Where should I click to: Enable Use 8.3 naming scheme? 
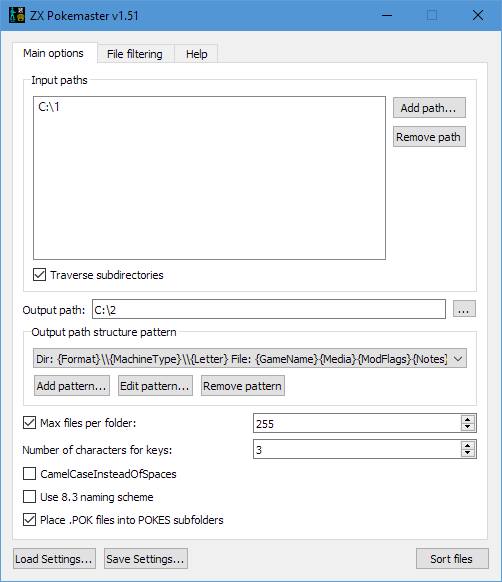(x=29, y=497)
